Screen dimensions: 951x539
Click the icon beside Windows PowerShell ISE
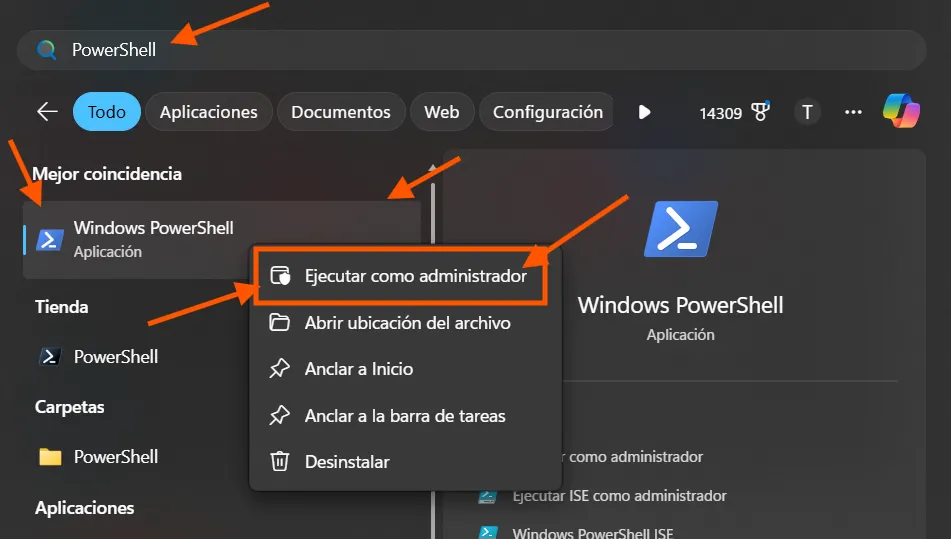pyautogui.click(x=488, y=533)
